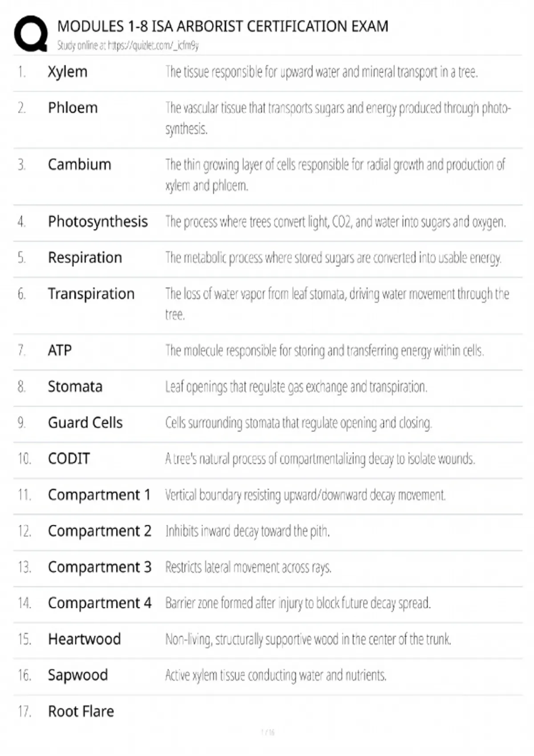Click the Xylem definition text
The width and height of the screenshot is (534, 756).
[321, 72]
